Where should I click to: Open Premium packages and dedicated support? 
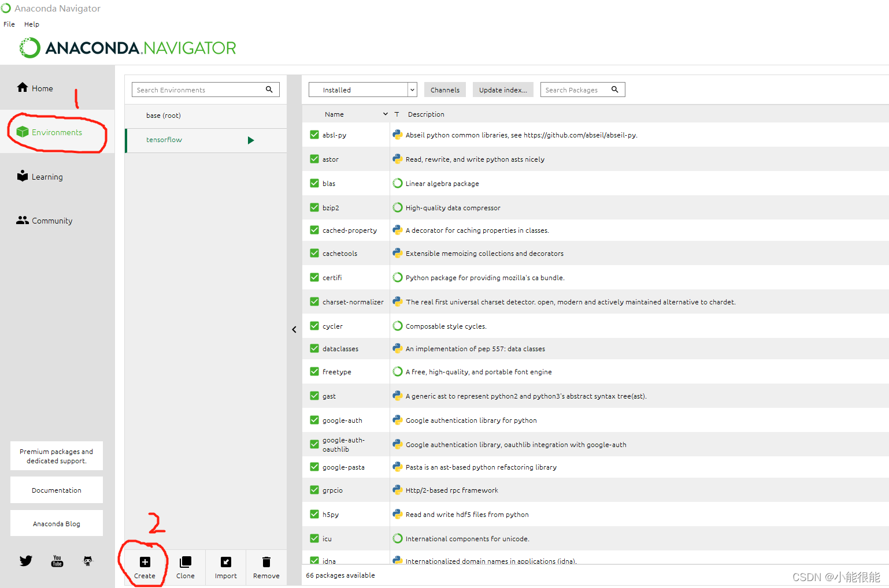57,456
